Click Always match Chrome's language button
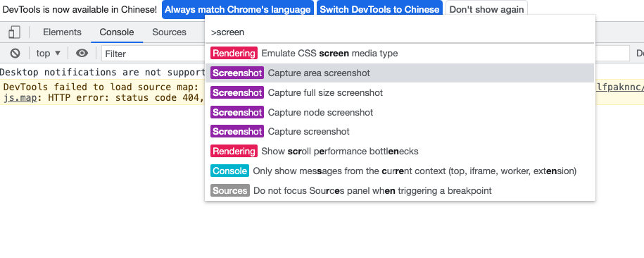This screenshot has height=258, width=644. tap(238, 9)
